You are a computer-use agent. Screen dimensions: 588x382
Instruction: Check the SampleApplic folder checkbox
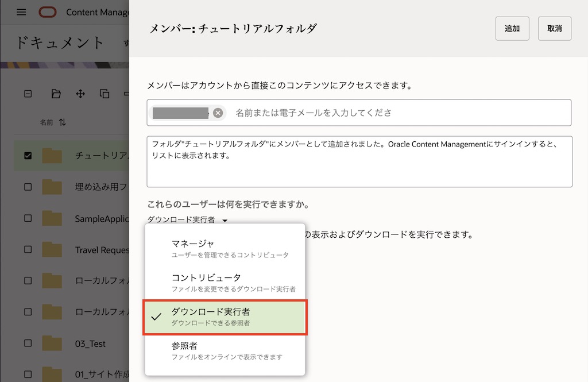pyautogui.click(x=28, y=218)
